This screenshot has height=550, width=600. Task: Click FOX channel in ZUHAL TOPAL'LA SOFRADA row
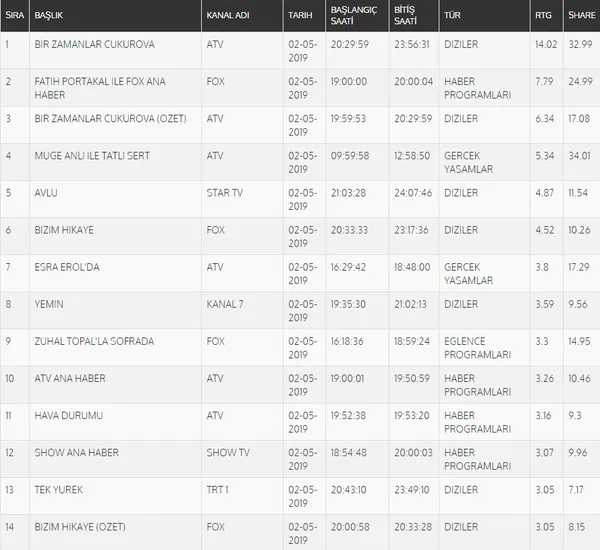click(x=215, y=341)
